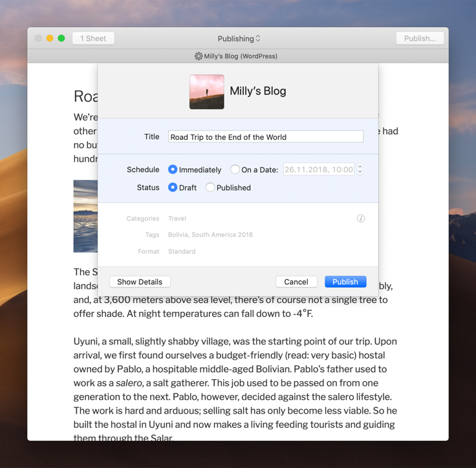The image size is (476, 468).
Task: Cancel the publishing dialog
Action: (x=296, y=282)
